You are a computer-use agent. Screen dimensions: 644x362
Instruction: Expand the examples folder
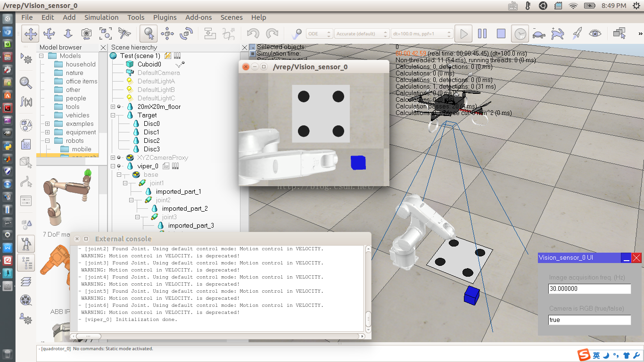tap(47, 123)
